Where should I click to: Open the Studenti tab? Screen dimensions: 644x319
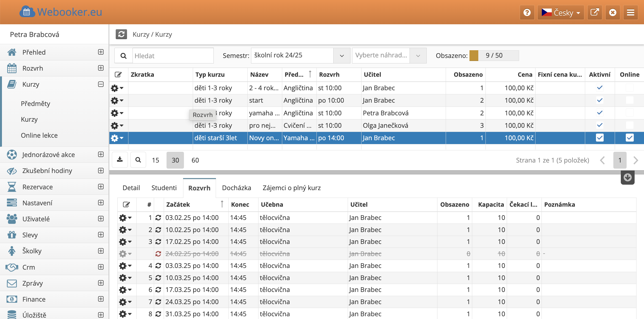click(x=164, y=188)
